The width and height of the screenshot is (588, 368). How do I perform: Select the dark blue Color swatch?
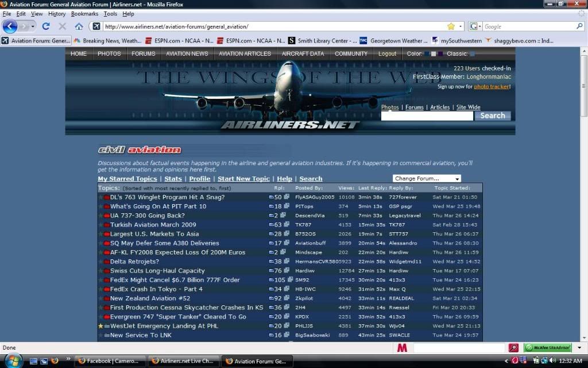coord(427,54)
